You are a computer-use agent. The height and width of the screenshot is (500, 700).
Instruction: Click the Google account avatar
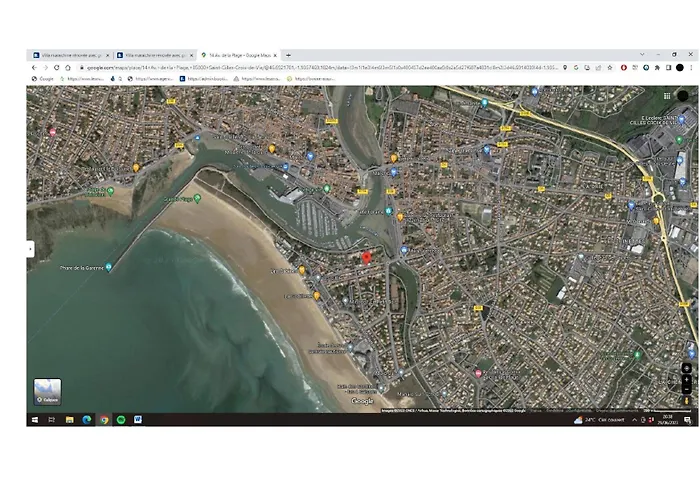click(x=682, y=95)
